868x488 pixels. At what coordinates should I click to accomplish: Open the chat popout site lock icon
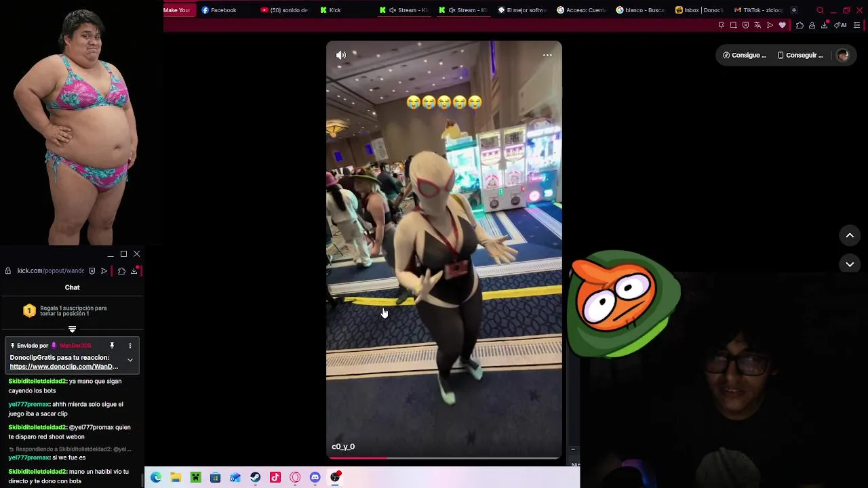click(8, 270)
